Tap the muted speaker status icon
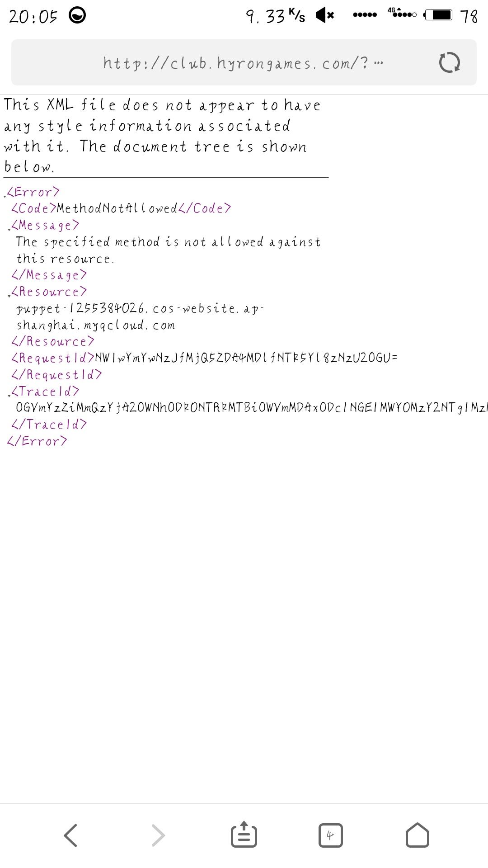This screenshot has height=868, width=488. click(325, 15)
